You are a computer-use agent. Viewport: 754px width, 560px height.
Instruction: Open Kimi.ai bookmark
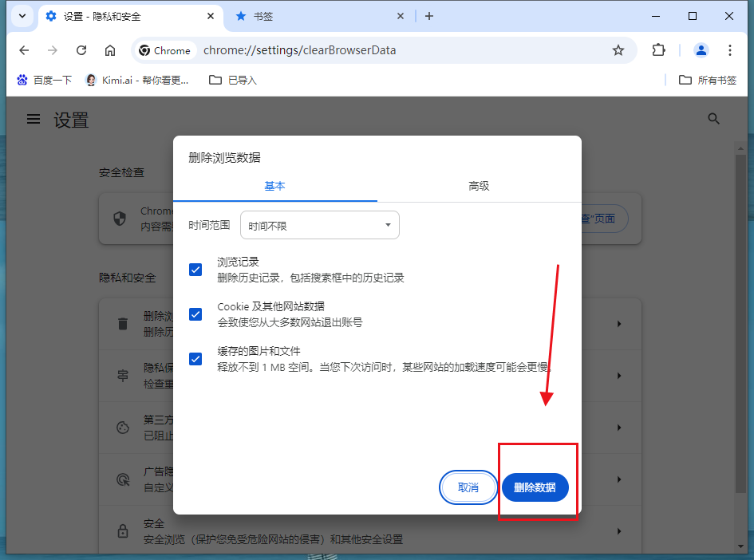pyautogui.click(x=137, y=81)
